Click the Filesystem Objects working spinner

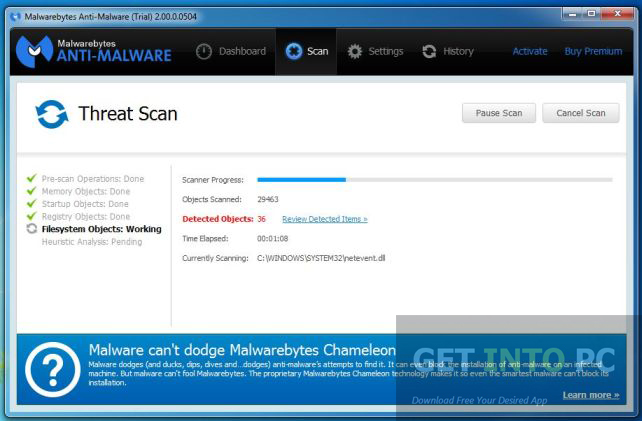[32, 229]
